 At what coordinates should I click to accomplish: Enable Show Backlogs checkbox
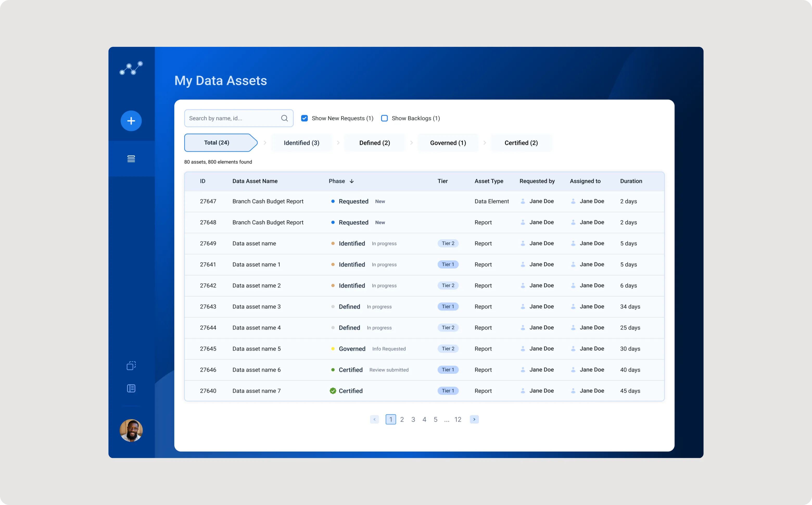coord(384,118)
